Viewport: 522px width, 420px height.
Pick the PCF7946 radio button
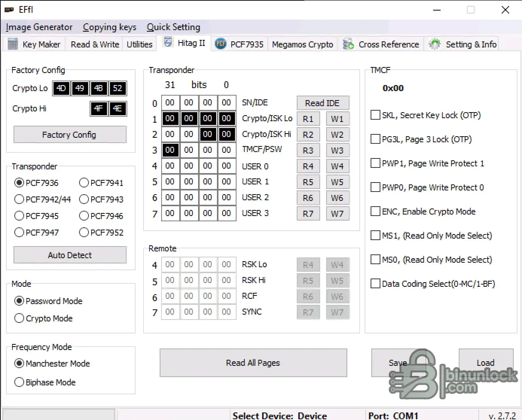pyautogui.click(x=84, y=216)
